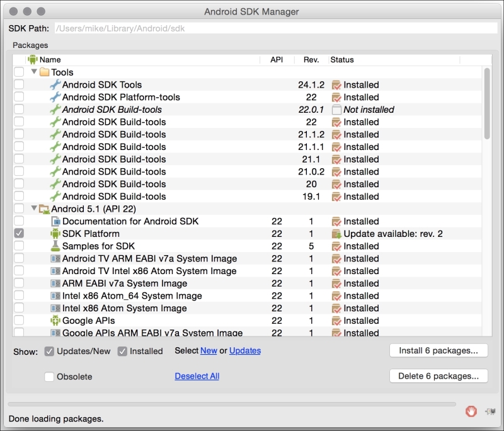Click the Samples for SDK flask icon
This screenshot has width=504, height=431.
(x=55, y=246)
